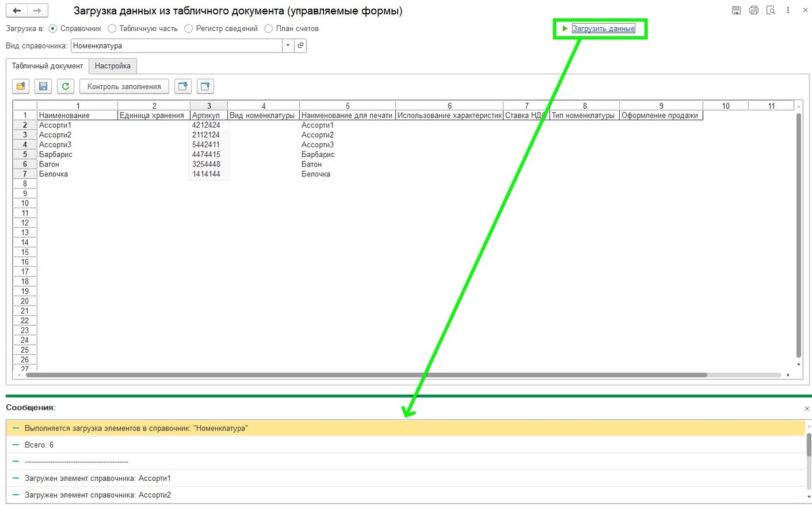812x505 pixels.
Task: Open print preview magnifier icon
Action: coord(771,11)
